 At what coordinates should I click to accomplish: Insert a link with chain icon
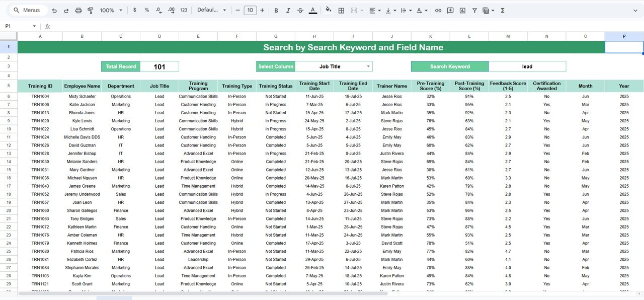click(438, 10)
